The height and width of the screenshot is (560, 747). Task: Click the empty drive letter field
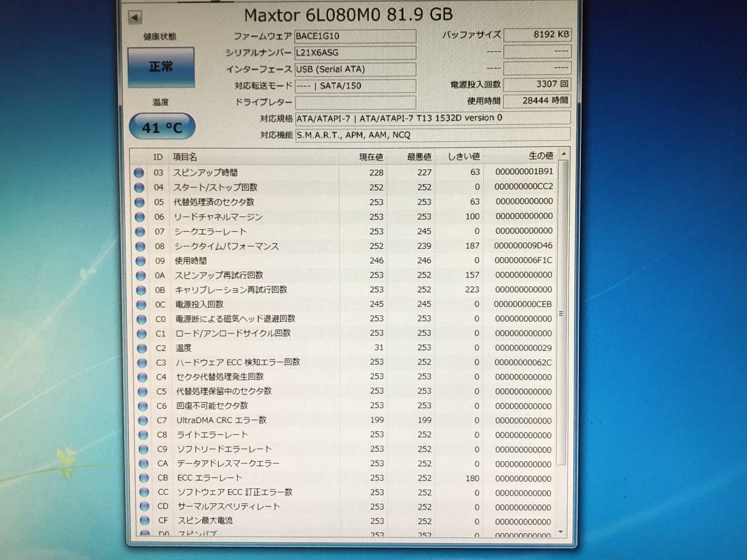point(355,102)
